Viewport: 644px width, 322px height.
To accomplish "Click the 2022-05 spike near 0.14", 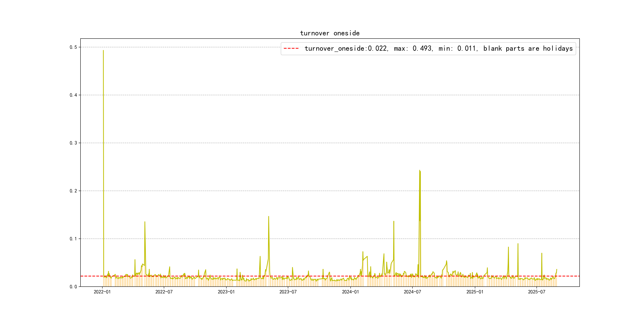I will (x=145, y=222).
